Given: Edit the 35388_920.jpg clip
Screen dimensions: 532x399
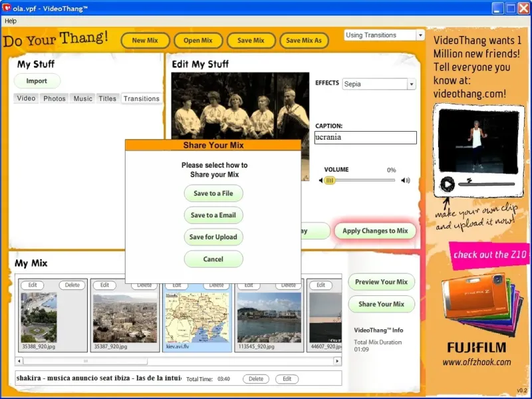Looking at the screenshot, I should [x=33, y=285].
